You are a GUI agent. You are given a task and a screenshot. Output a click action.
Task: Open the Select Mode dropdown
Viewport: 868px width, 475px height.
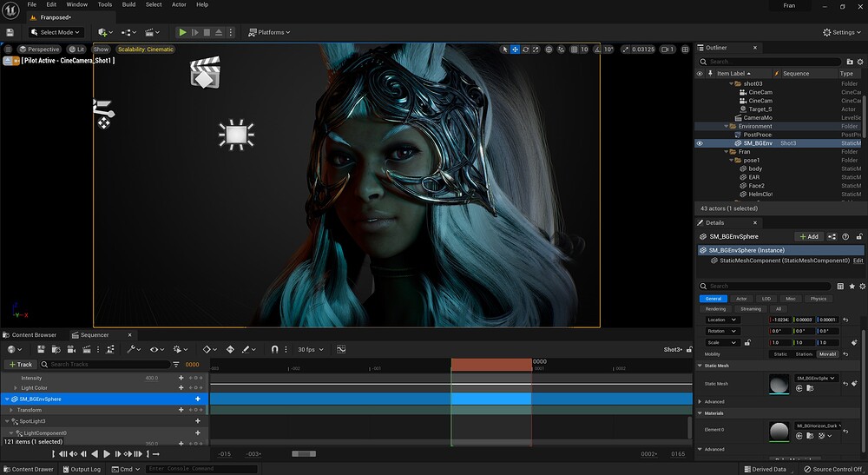56,32
